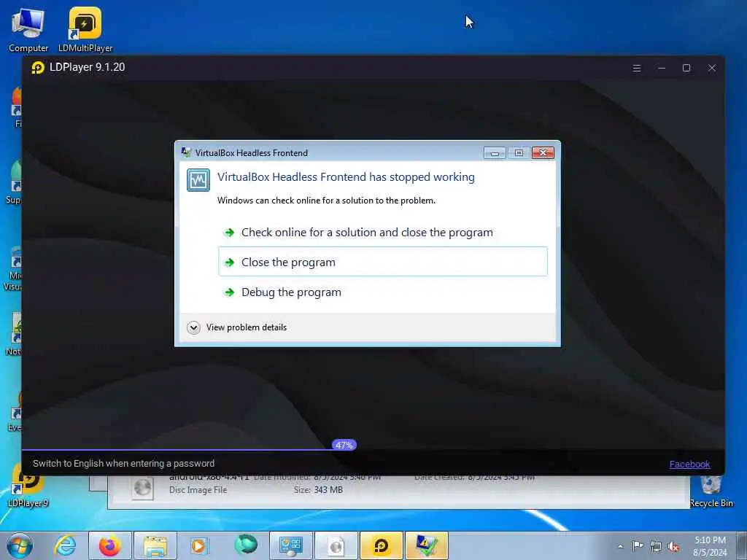The image size is (747, 560).
Task: Switch to VirtualBox error taskbar item
Action: 427,545
